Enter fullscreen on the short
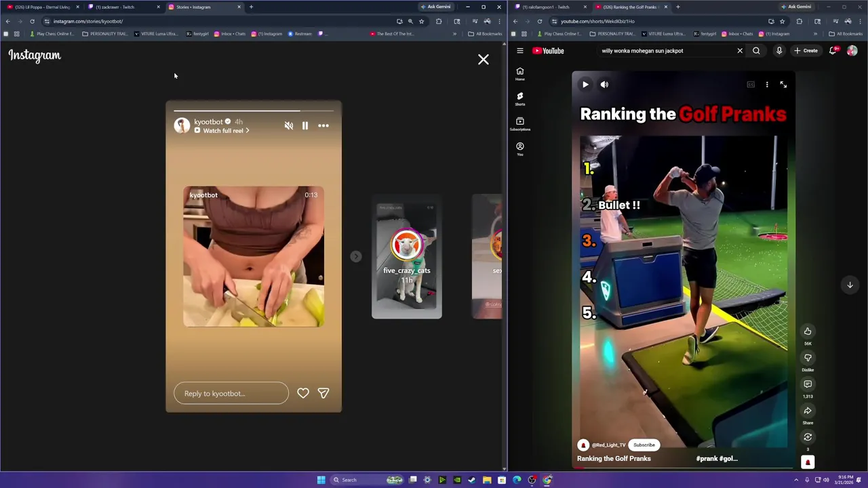This screenshot has width=868, height=488. [x=783, y=85]
